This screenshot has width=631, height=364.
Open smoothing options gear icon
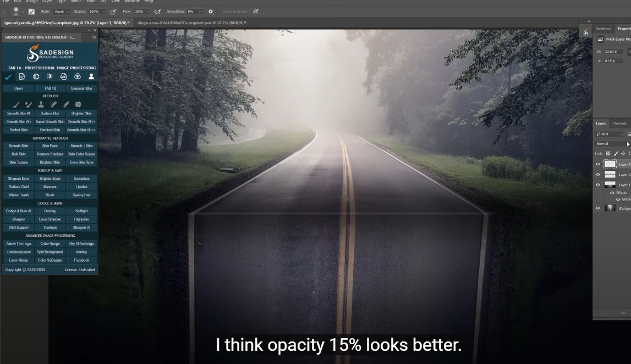(x=211, y=12)
